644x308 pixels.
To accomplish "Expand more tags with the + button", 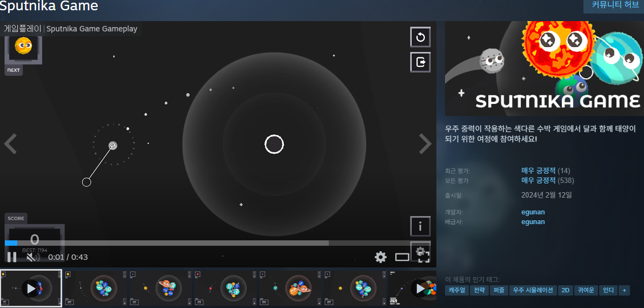I will coord(624,290).
